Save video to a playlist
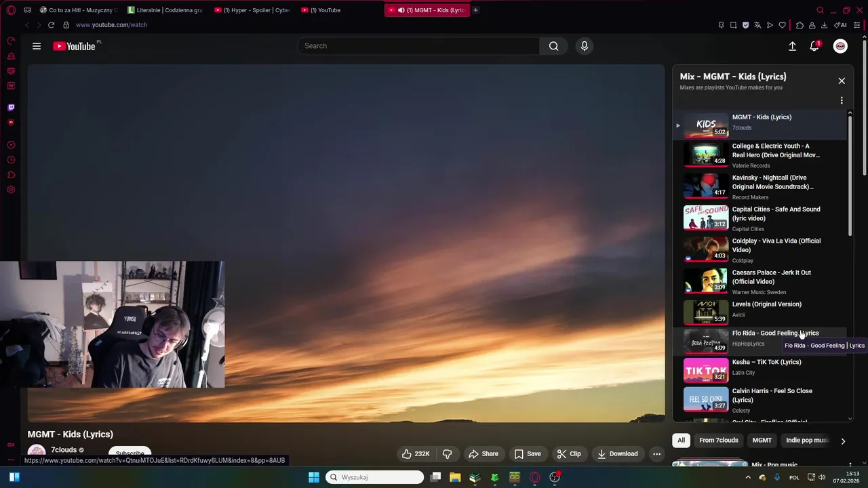This screenshot has width=868, height=488. tap(527, 454)
